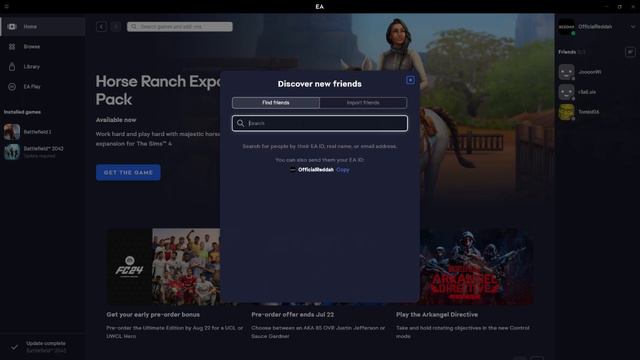Viewport: 640px width, 360px height.
Task: Open the hamburger menu in the title bar
Action: 7,7
